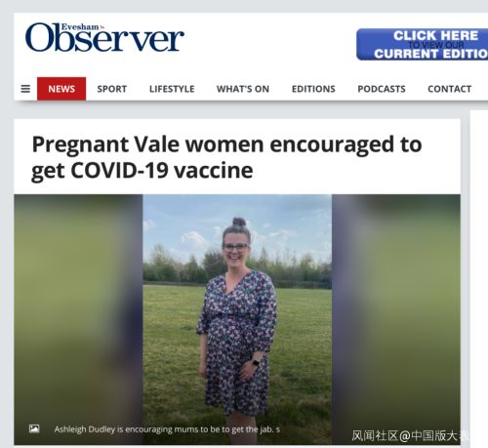Go to the CONTACT page

pyautogui.click(x=450, y=89)
